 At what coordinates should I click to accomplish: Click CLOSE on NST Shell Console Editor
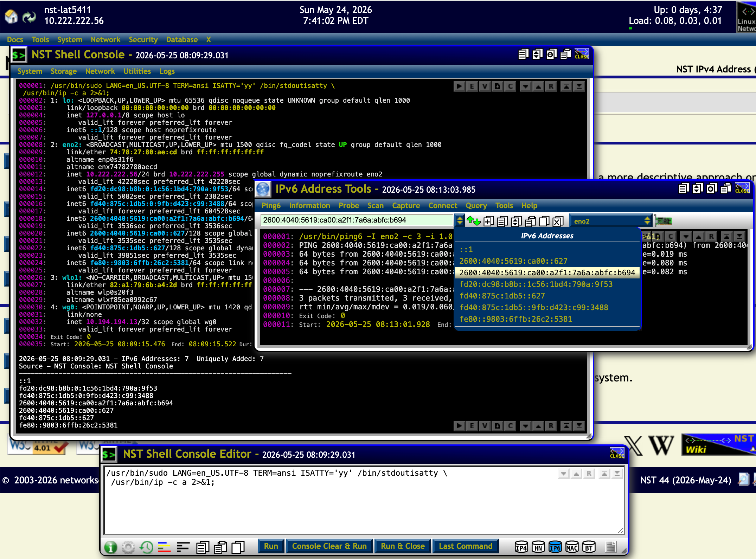click(617, 453)
